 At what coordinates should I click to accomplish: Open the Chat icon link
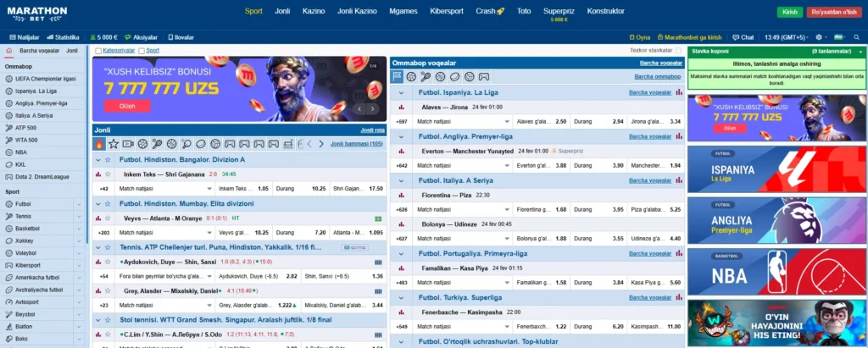(x=743, y=37)
